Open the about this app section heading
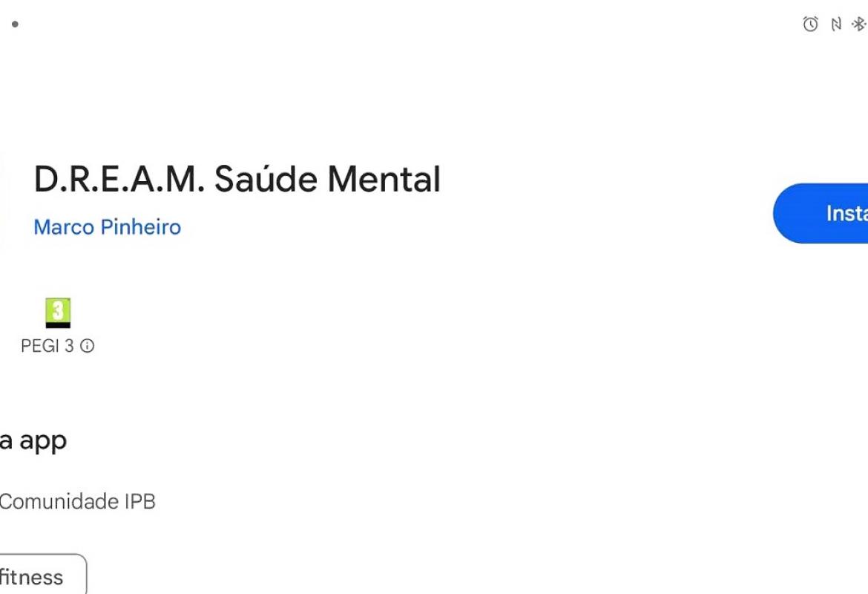This screenshot has width=868, height=594. tap(33, 442)
